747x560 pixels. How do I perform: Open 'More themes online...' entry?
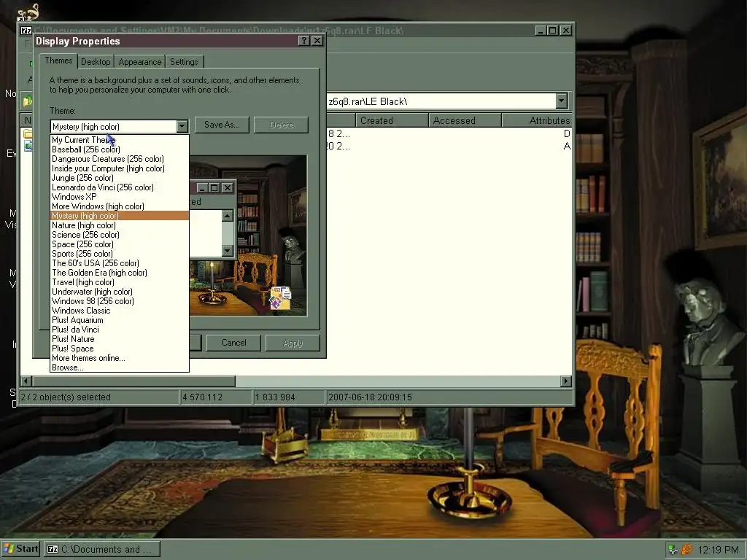[120, 358]
